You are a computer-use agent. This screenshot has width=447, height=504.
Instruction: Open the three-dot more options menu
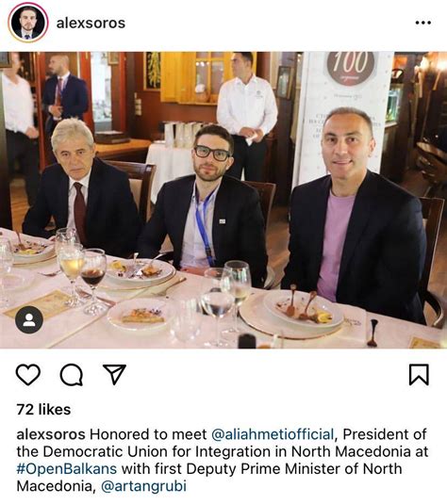[x=423, y=23]
